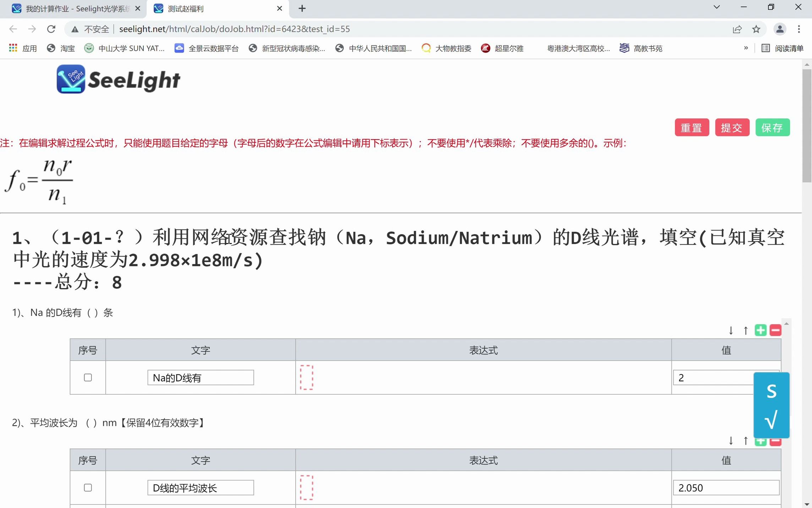Click the address bar URL
The image size is (812, 508).
tap(234, 29)
